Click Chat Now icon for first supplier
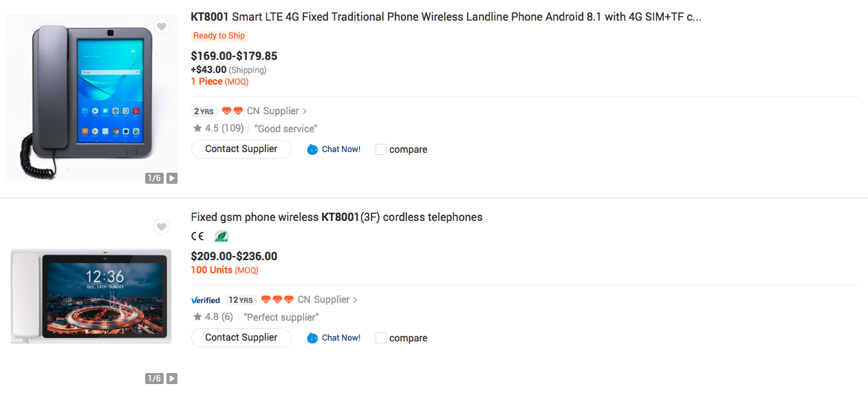This screenshot has height=393, width=868. pos(312,149)
